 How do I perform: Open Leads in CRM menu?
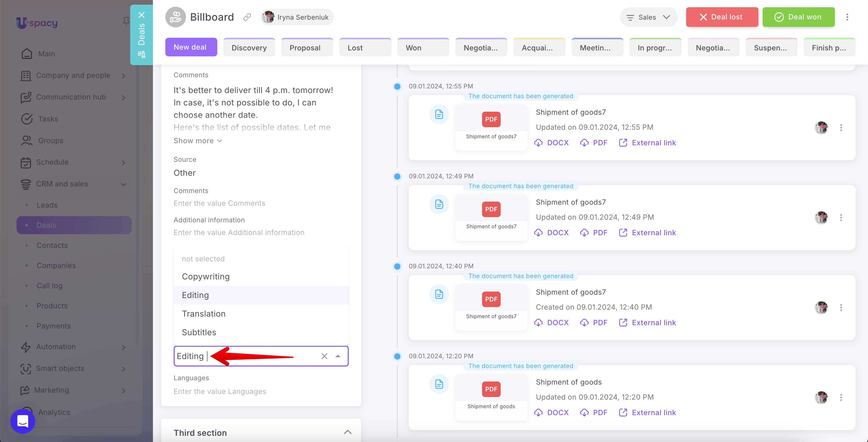coord(47,205)
